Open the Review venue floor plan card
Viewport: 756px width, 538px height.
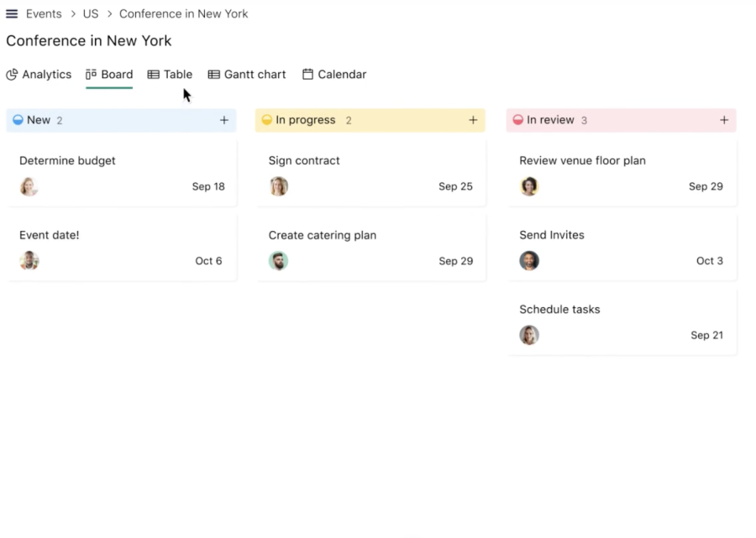(622, 174)
